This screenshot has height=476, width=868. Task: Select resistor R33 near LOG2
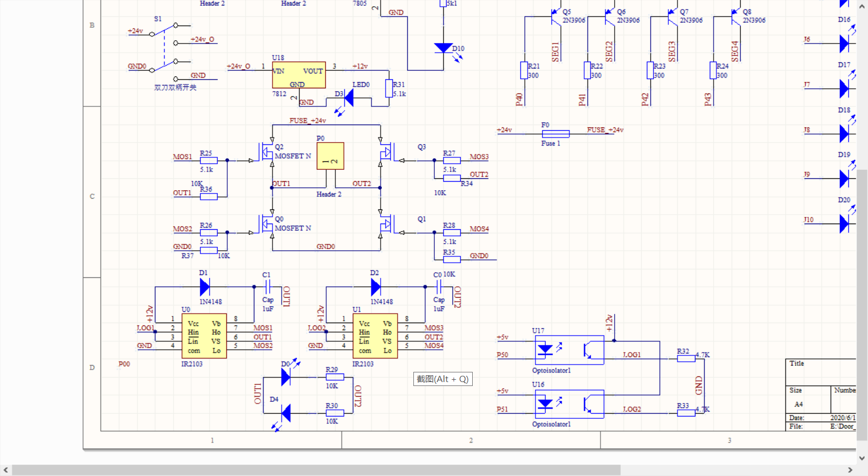pos(686,413)
